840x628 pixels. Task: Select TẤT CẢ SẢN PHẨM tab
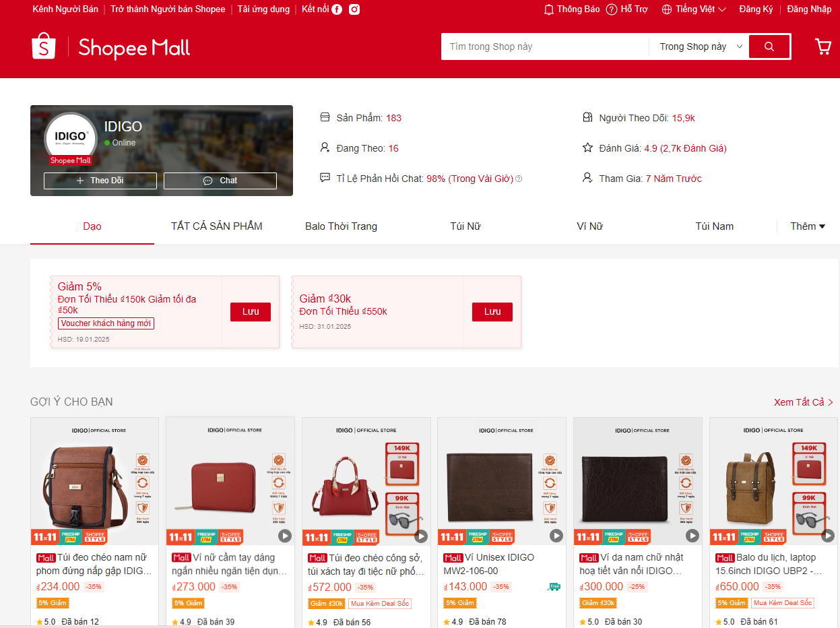pos(217,226)
